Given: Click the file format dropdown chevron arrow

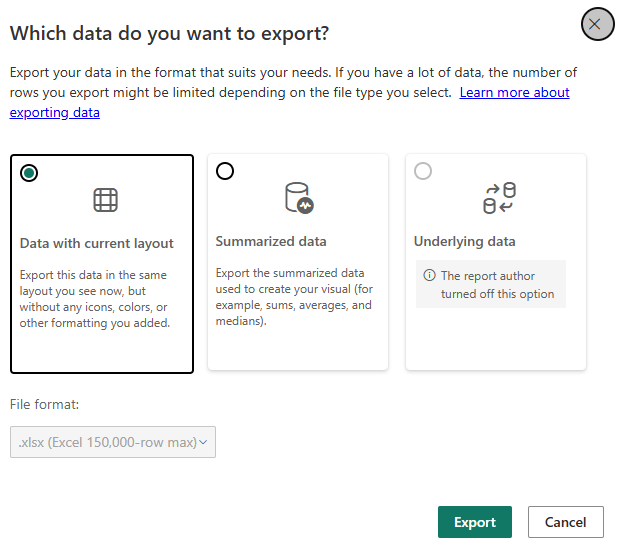Looking at the screenshot, I should (203, 442).
